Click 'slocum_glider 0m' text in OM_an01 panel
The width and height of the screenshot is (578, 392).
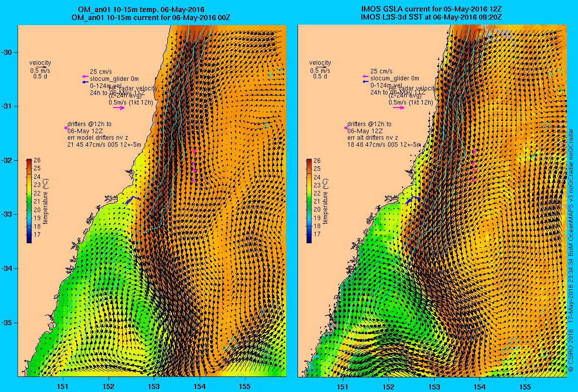click(114, 79)
